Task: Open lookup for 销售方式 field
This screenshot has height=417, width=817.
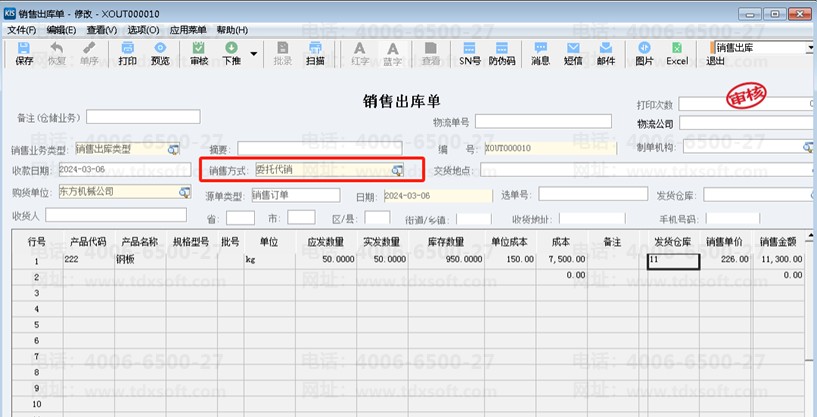Action: 398,170
